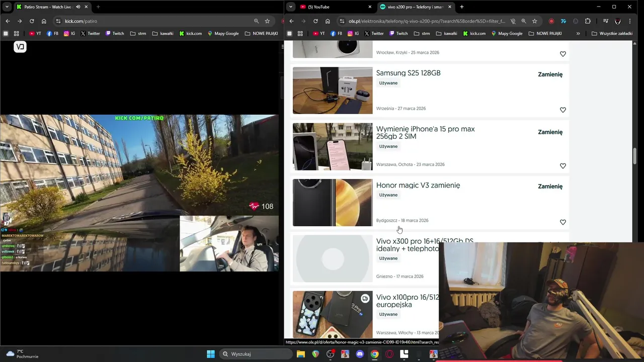Click the Samsung S25 product thumbnail
This screenshot has width=644, height=362.
(x=333, y=90)
